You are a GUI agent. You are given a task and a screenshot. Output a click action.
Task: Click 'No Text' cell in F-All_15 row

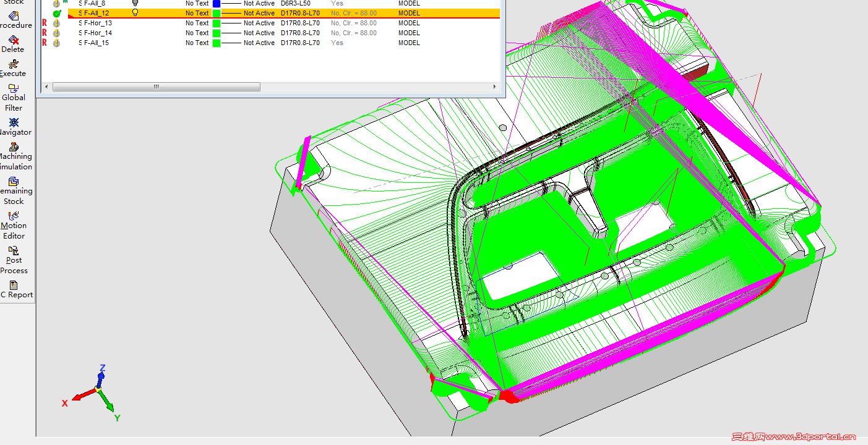(x=197, y=43)
